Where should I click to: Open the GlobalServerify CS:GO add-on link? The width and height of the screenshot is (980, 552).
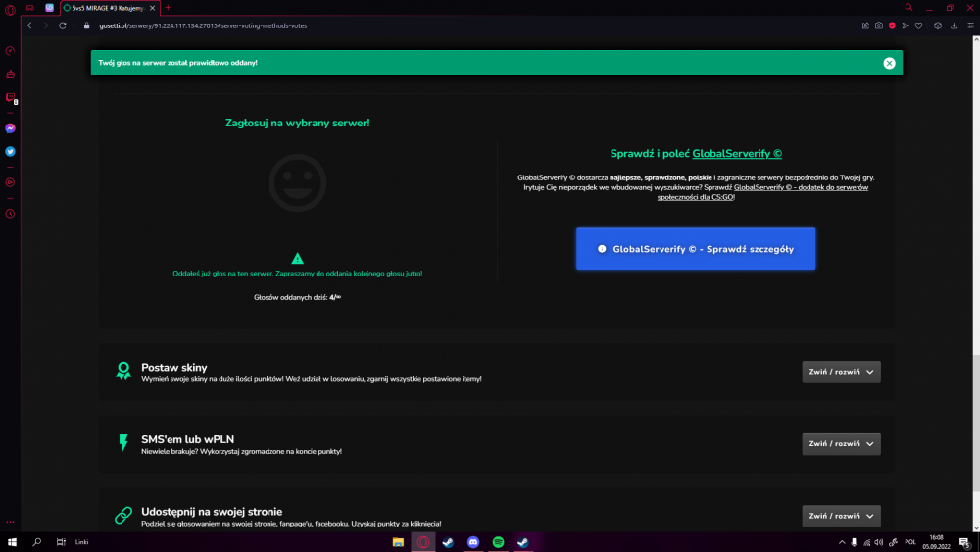click(x=763, y=192)
